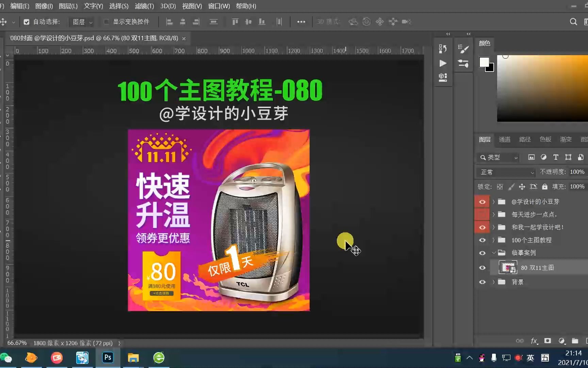Open the 图像(I) menu

44,6
